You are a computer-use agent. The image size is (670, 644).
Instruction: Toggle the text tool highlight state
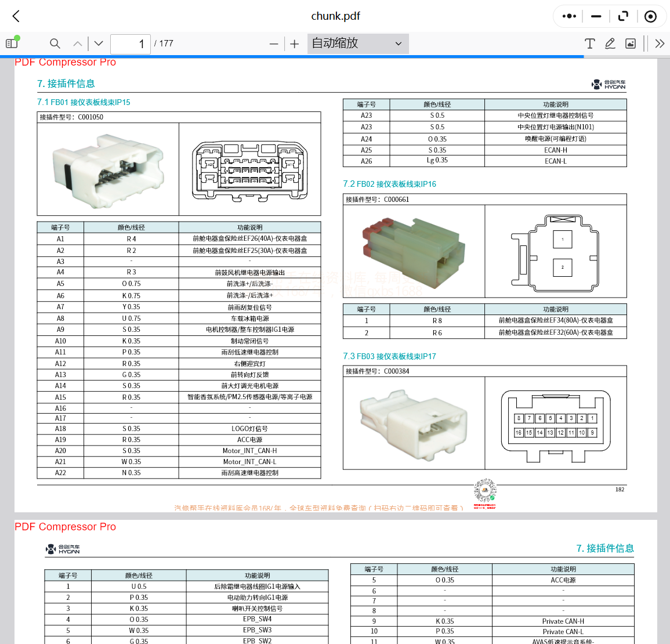[589, 44]
